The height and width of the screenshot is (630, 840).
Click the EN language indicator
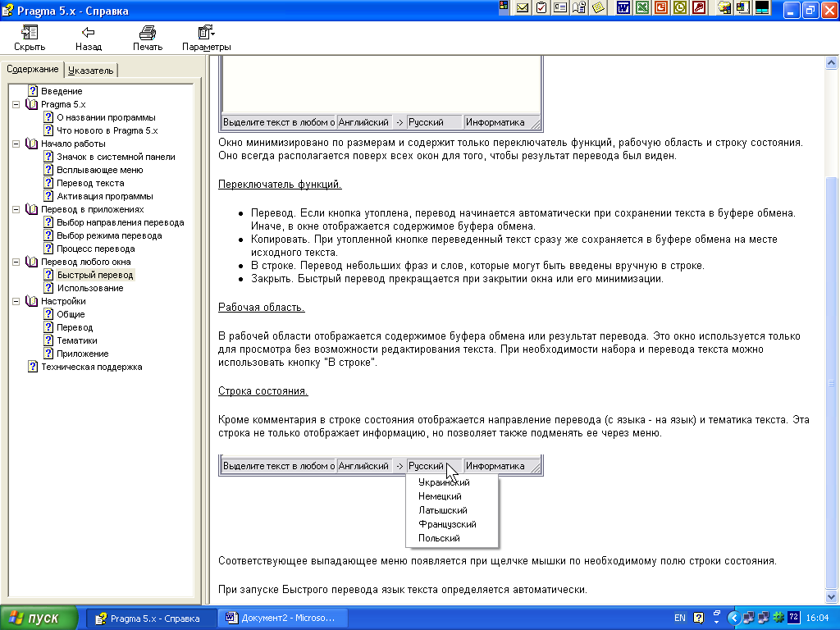(680, 618)
